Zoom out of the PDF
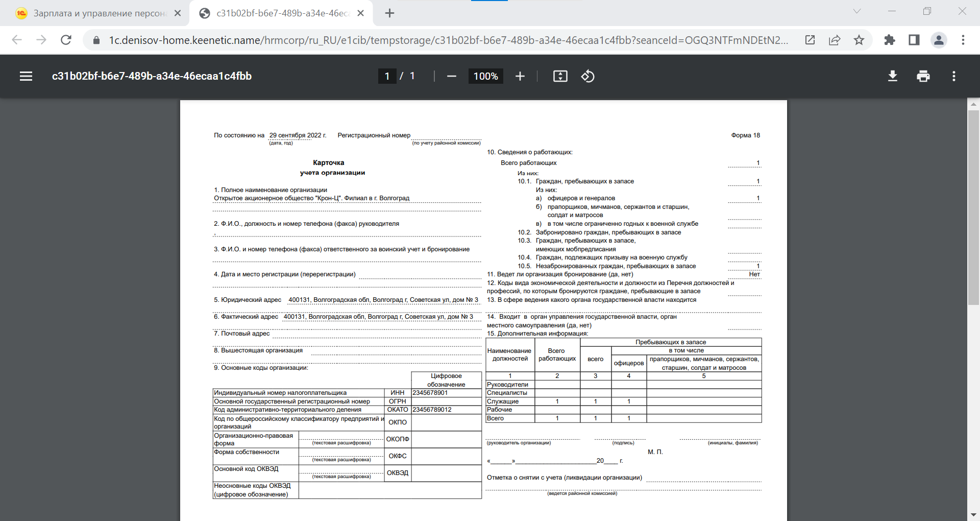Viewport: 980px width, 521px height. tap(451, 76)
